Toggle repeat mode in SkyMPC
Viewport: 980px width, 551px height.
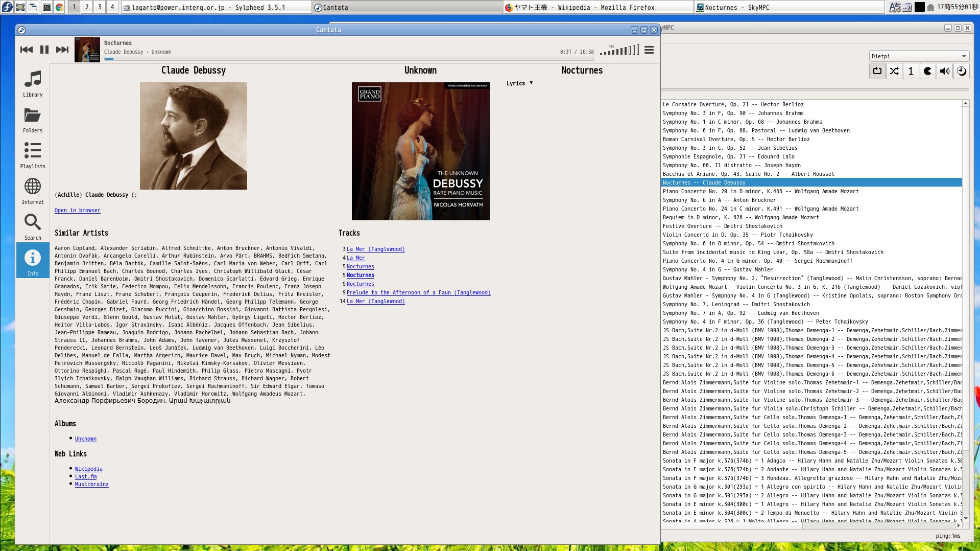[877, 71]
